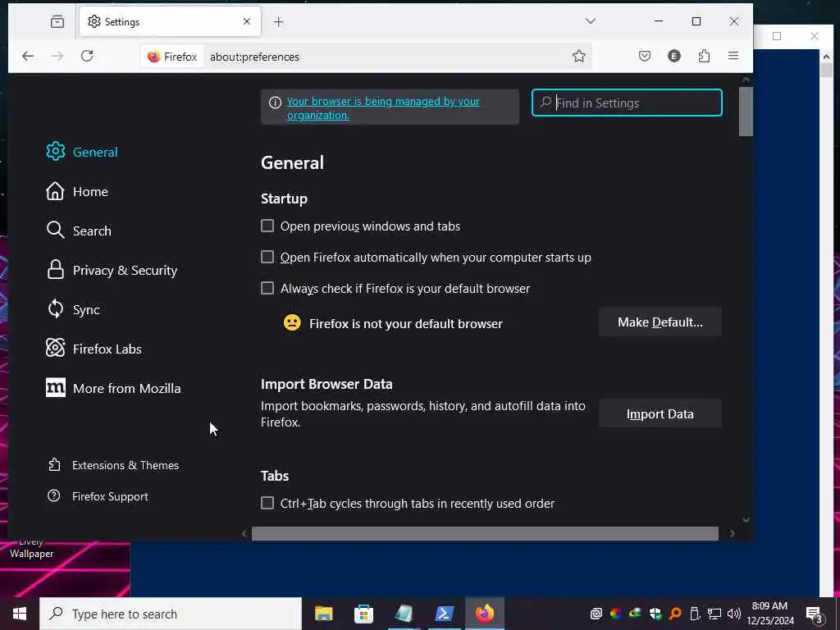The width and height of the screenshot is (840, 630).
Task: Open Firefox Labs settings category
Action: (94, 349)
